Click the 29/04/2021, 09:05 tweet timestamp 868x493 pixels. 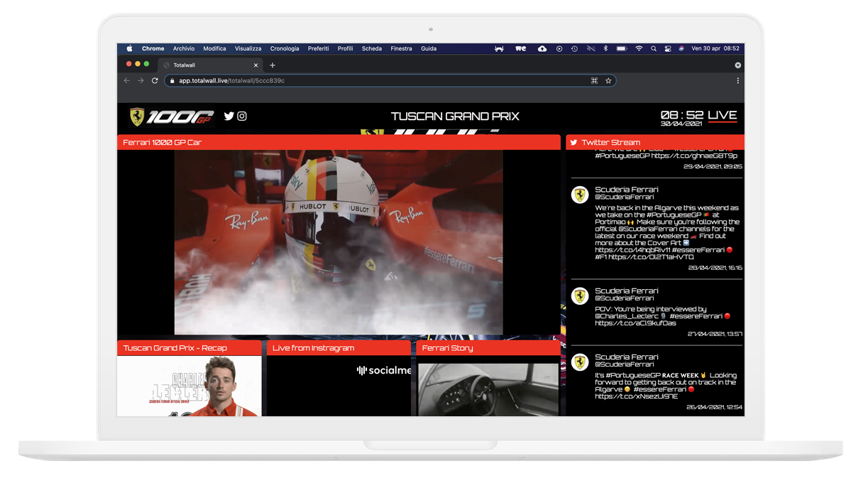click(713, 166)
